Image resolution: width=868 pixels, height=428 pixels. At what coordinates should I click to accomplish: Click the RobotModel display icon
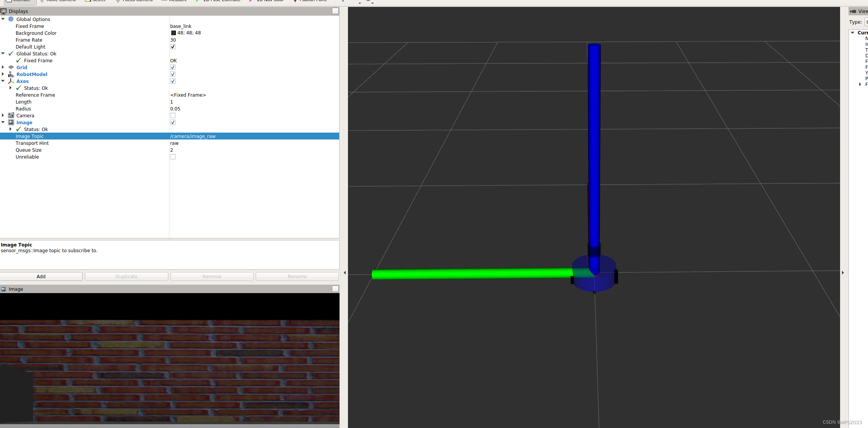tap(11, 74)
